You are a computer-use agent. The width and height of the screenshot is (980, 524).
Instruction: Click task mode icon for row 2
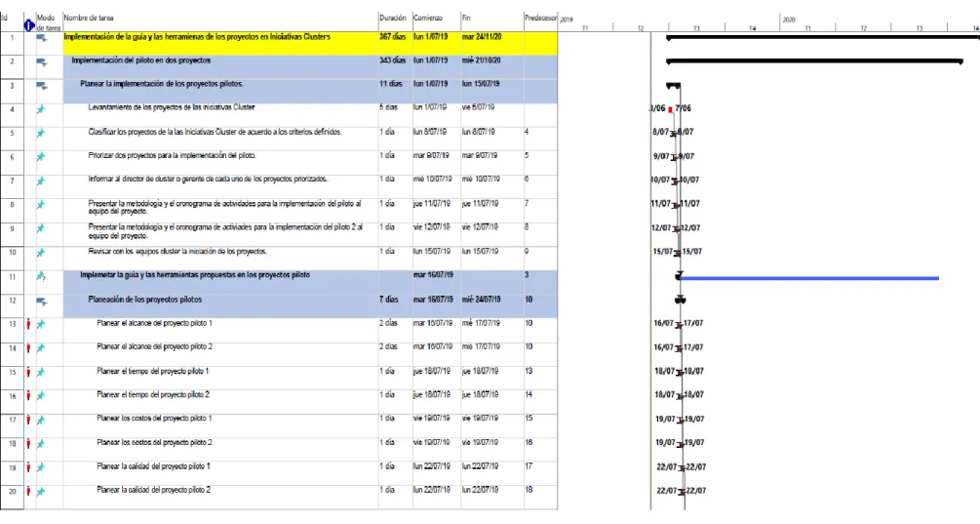coord(41,61)
